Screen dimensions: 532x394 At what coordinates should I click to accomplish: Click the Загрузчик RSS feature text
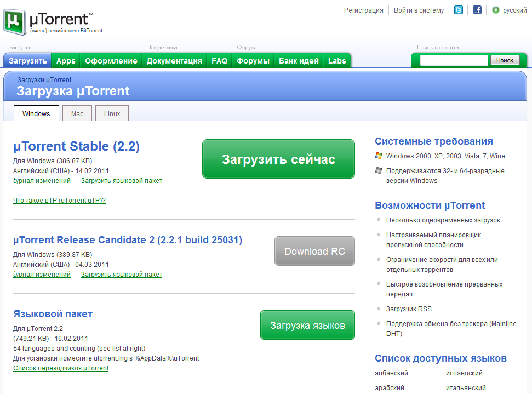(409, 309)
